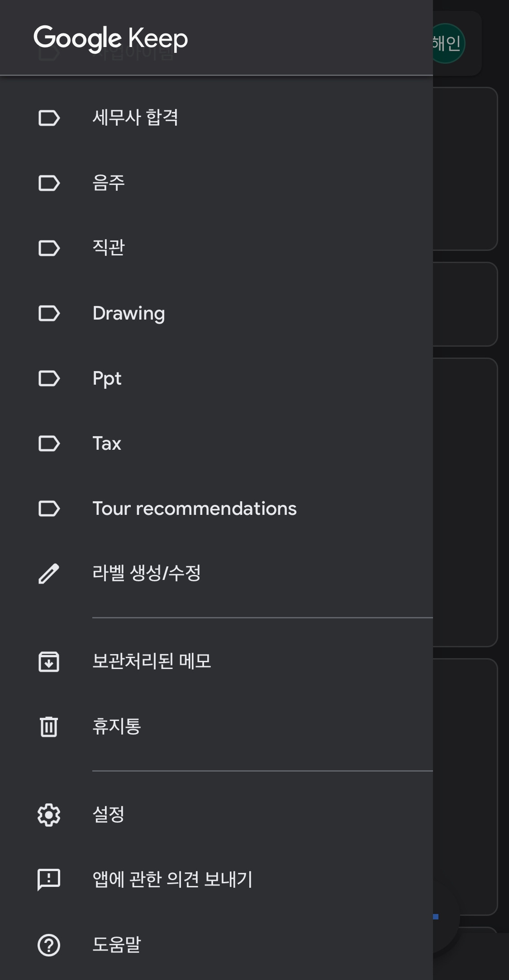
Task: Click the label icon beside 음주
Action: click(x=49, y=183)
